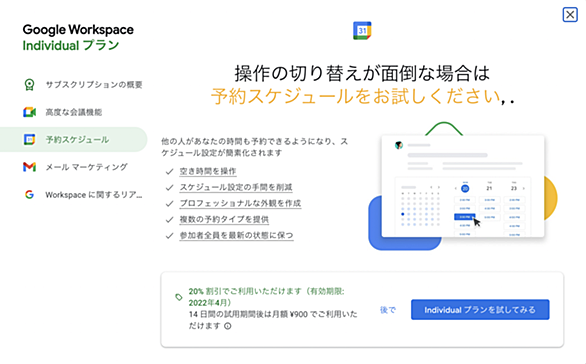Click the Google Meet camera icon

pos(29,112)
